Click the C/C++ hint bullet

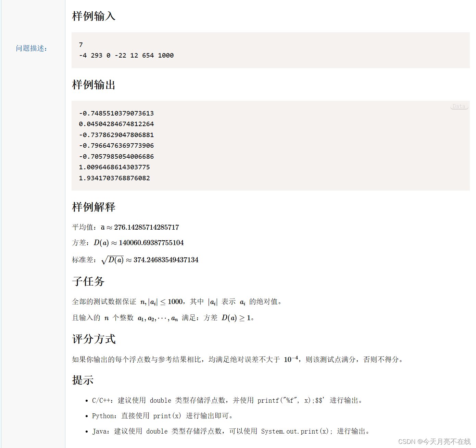coord(227,400)
